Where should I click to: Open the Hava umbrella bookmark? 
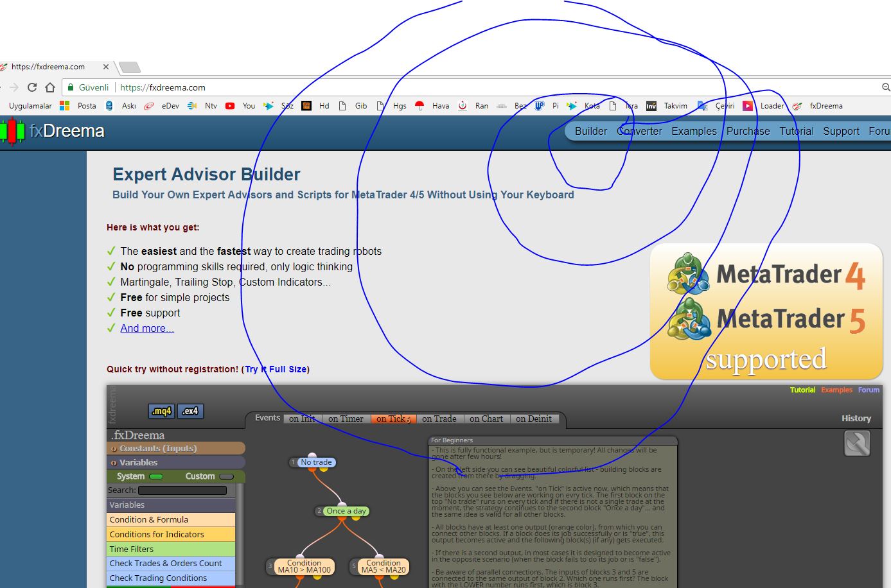432,106
